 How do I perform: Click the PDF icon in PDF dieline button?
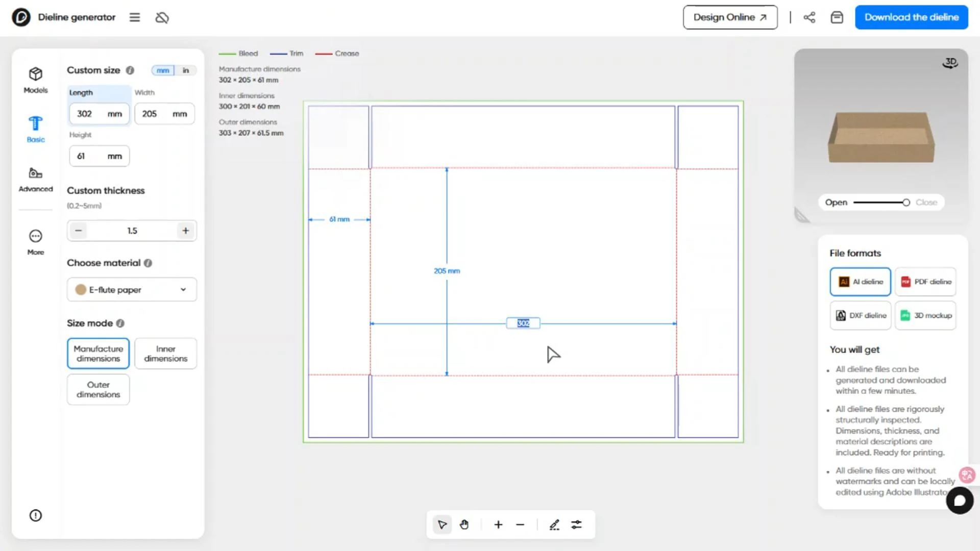[906, 282]
